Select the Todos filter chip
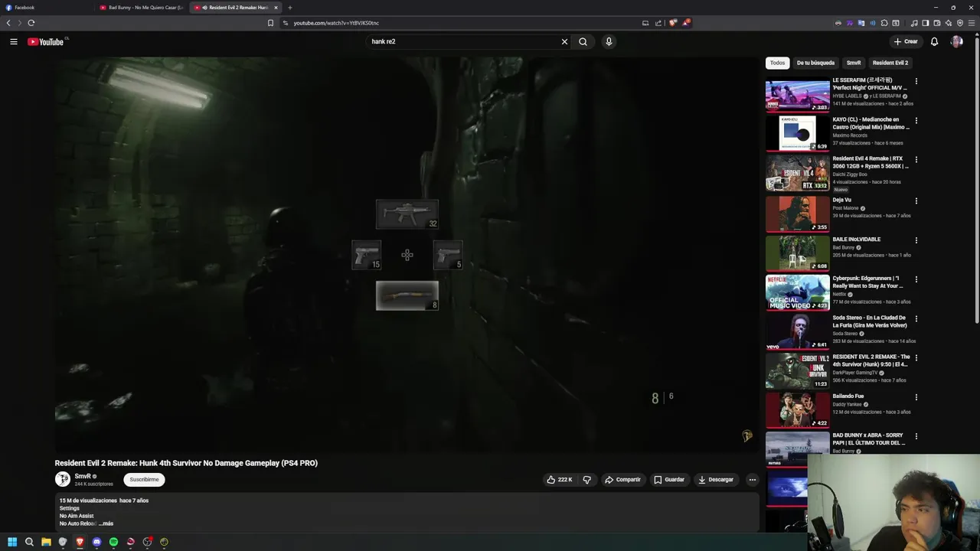 coord(777,63)
